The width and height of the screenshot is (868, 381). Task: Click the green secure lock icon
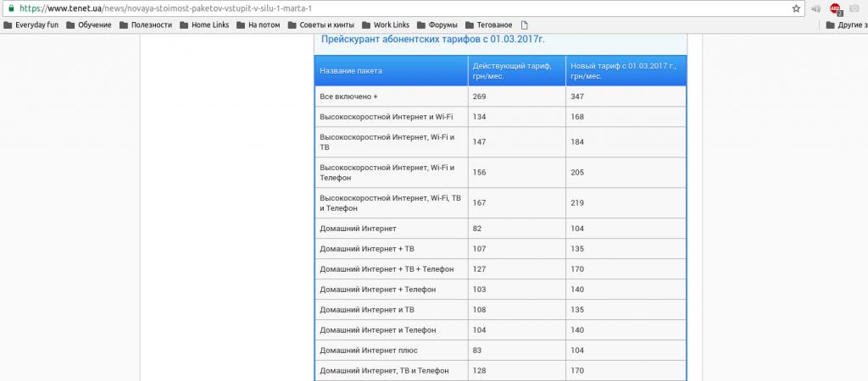click(10, 8)
